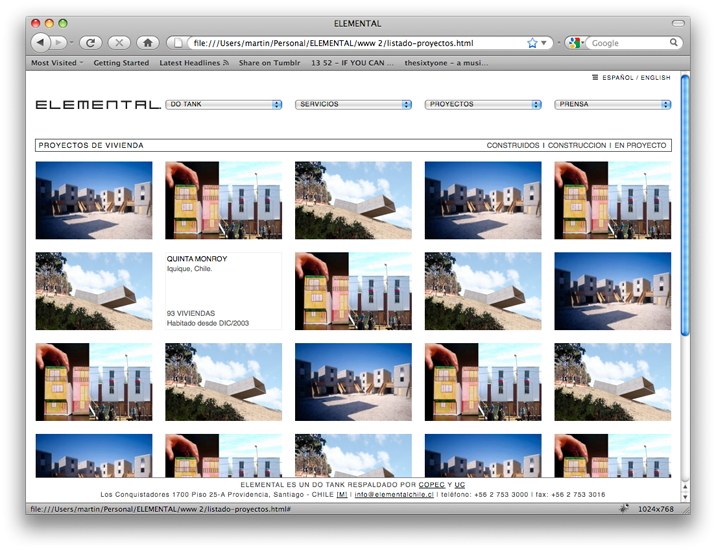Viewport: 716px width, 550px height.
Task: Bookmark page with the star icon
Action: point(532,43)
